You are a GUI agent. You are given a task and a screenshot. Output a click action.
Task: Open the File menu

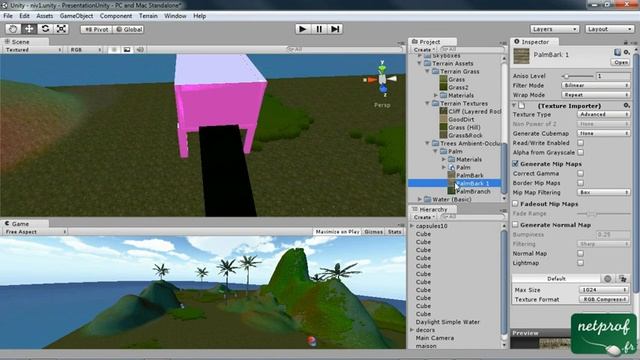point(8,16)
